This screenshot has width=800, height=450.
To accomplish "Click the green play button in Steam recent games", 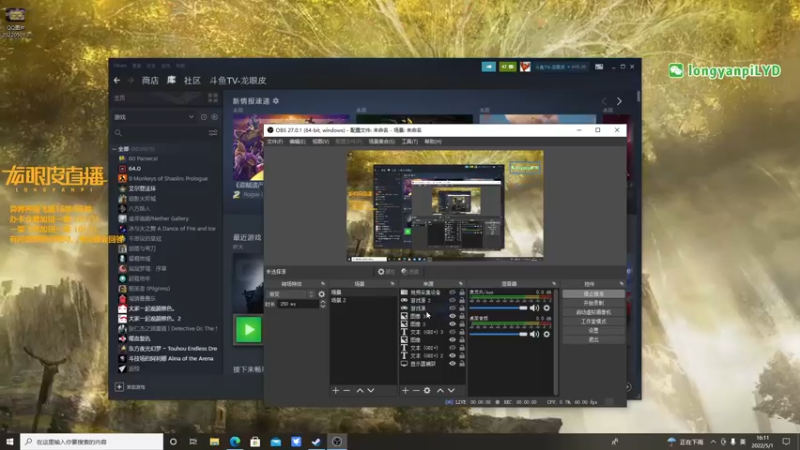I will (x=248, y=330).
